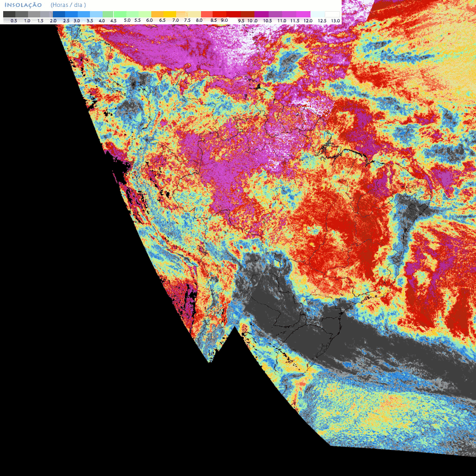This screenshot has width=476, height=476.
Task: Click the 'Insolação' legend title
Action: (23, 5)
